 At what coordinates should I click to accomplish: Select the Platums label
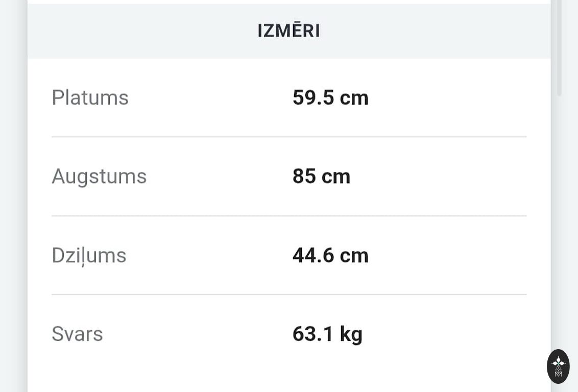[90, 97]
